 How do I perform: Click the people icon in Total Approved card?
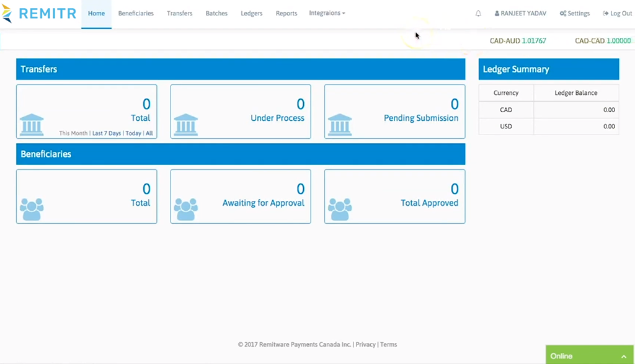(340, 210)
